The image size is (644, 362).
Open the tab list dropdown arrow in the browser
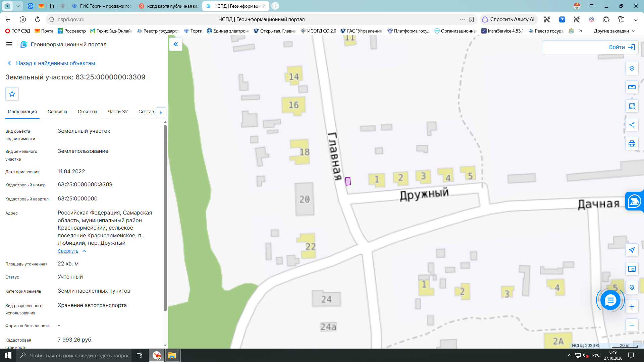[x=18, y=6]
